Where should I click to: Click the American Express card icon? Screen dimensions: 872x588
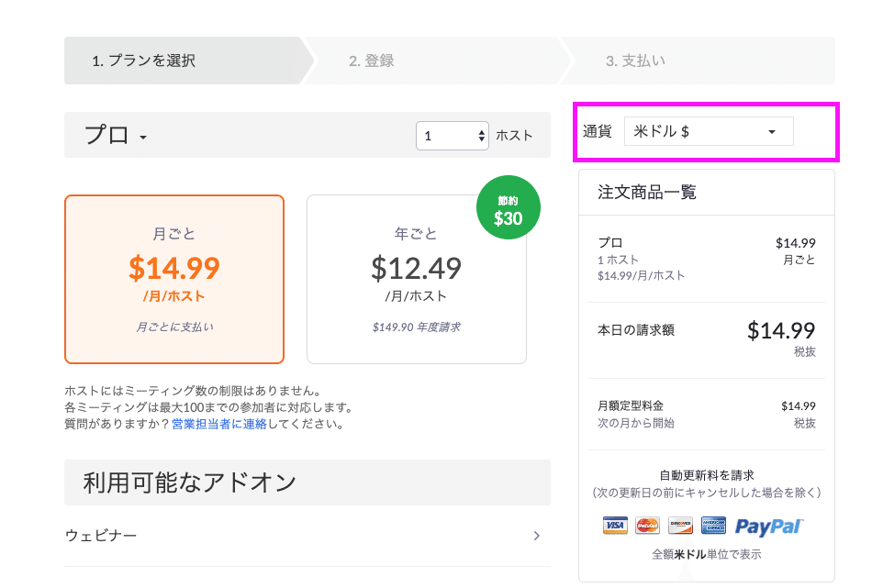[x=713, y=525]
